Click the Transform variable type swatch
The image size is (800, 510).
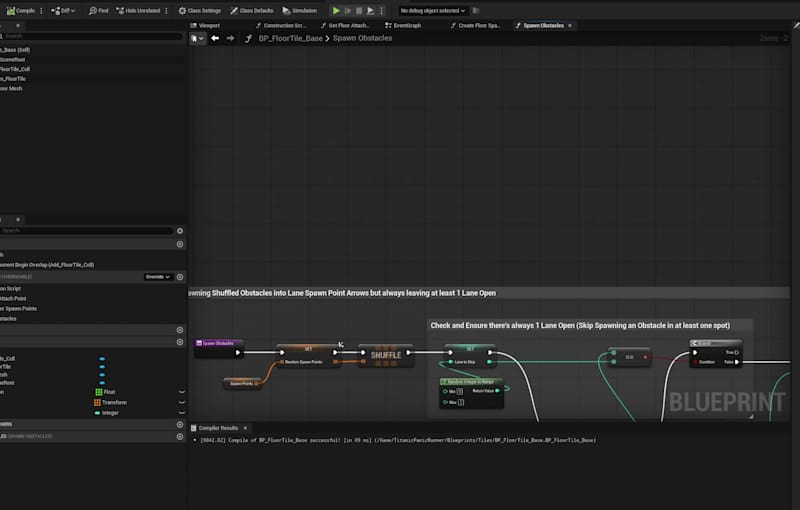99,402
